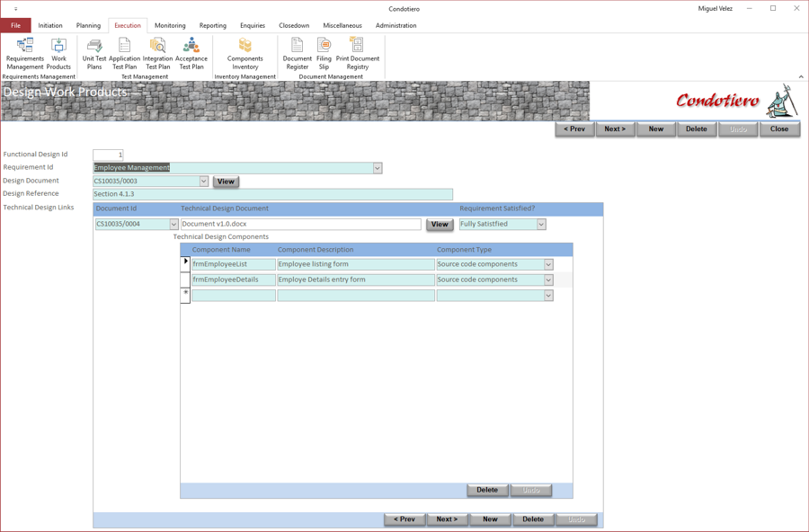Open the Components Inventory
The height and width of the screenshot is (532, 809).
245,54
